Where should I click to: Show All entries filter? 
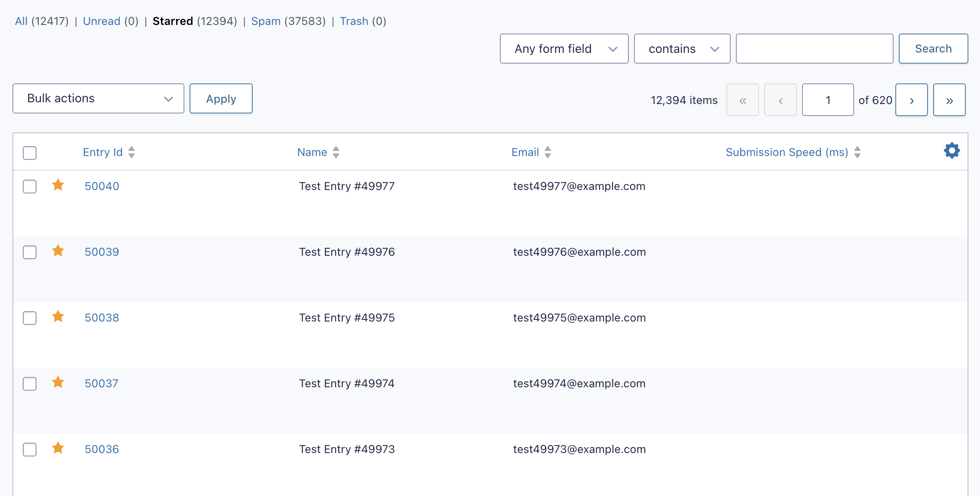point(21,21)
